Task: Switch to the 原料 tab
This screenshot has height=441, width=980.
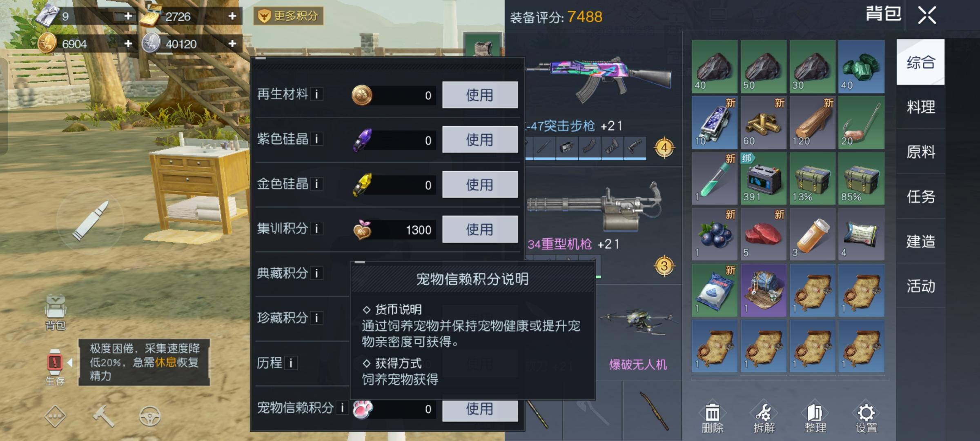Action: pos(921,152)
